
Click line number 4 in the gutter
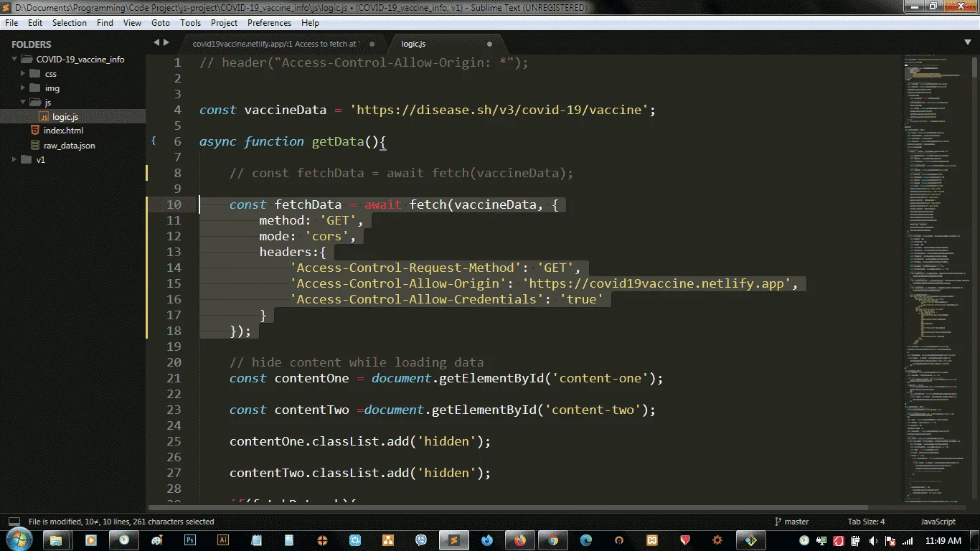pos(177,110)
